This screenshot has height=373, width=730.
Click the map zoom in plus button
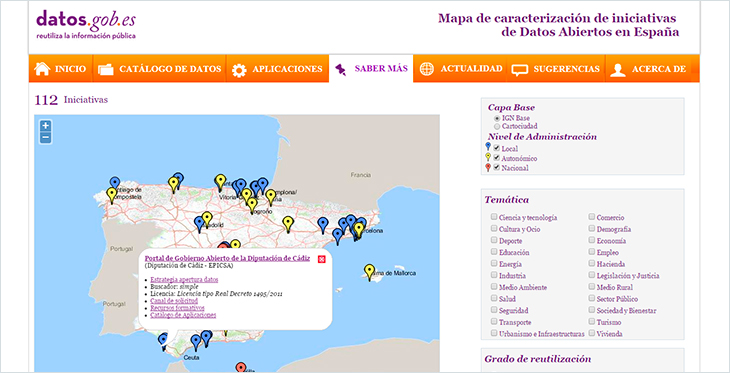tap(45, 126)
